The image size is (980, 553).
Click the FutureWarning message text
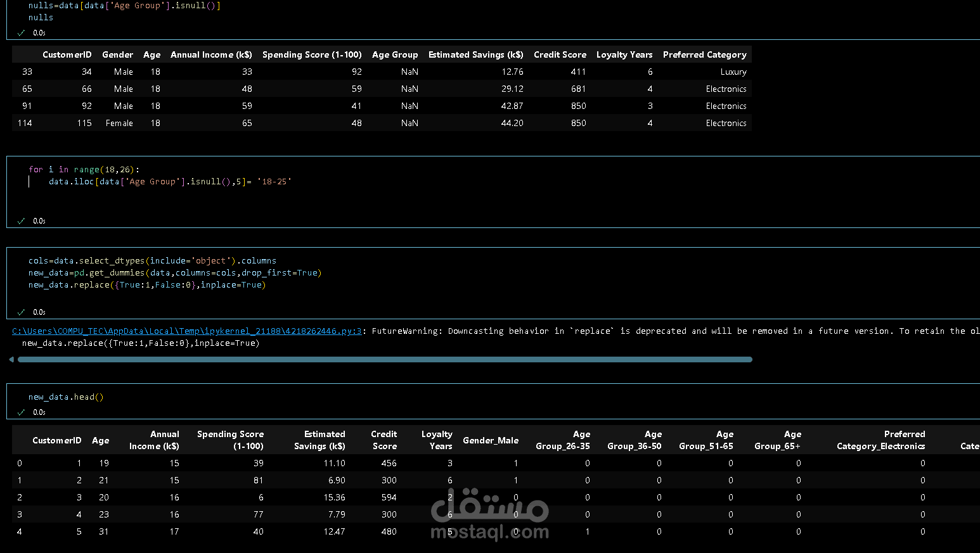676,331
